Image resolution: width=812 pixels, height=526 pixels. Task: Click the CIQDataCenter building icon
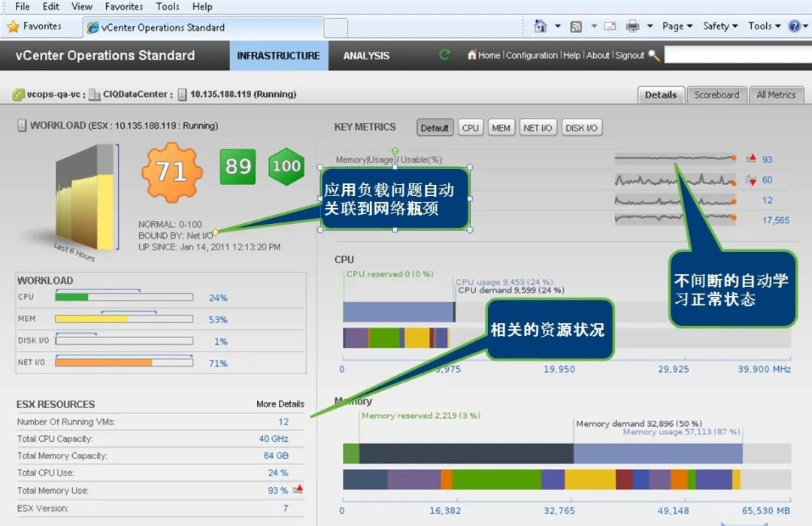(94, 95)
